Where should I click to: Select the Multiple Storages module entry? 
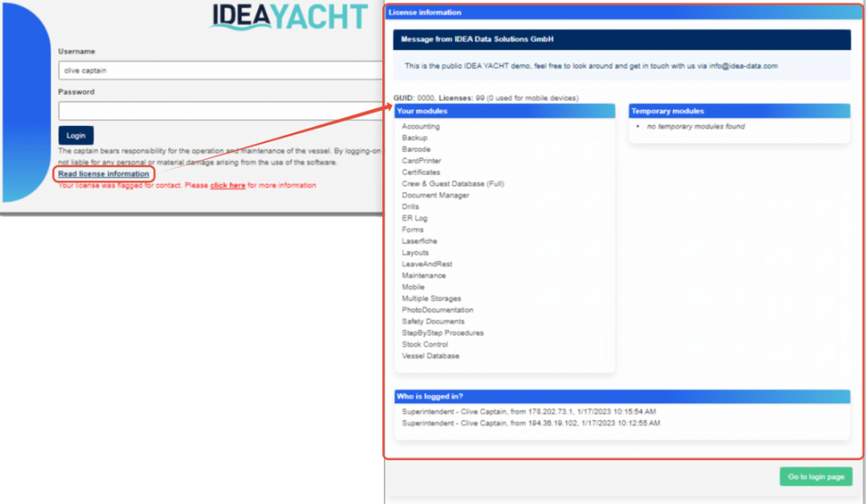431,299
